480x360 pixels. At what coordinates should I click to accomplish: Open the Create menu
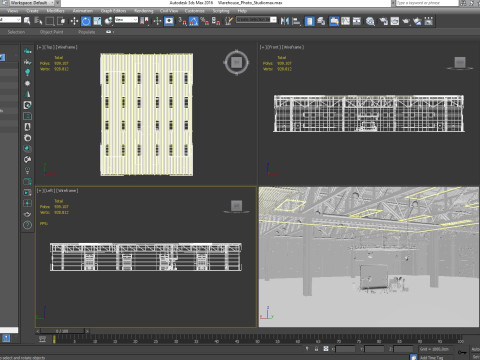point(32,11)
